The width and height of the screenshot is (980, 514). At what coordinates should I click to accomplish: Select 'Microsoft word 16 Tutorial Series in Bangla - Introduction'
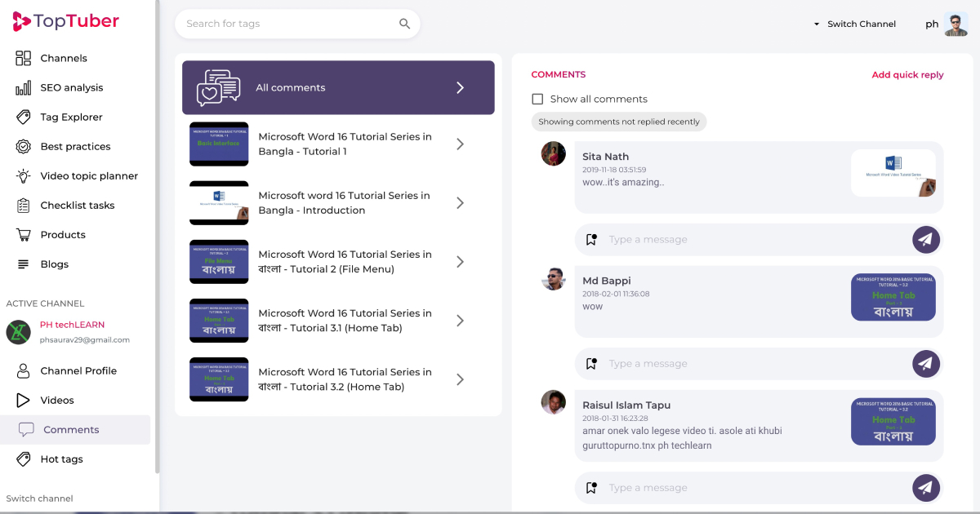click(344, 202)
